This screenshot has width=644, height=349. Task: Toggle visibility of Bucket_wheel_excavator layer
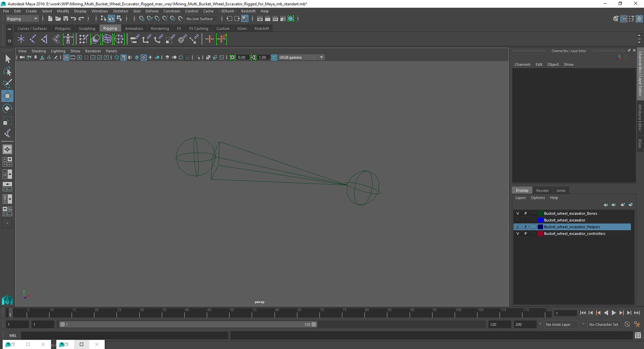coord(518,220)
